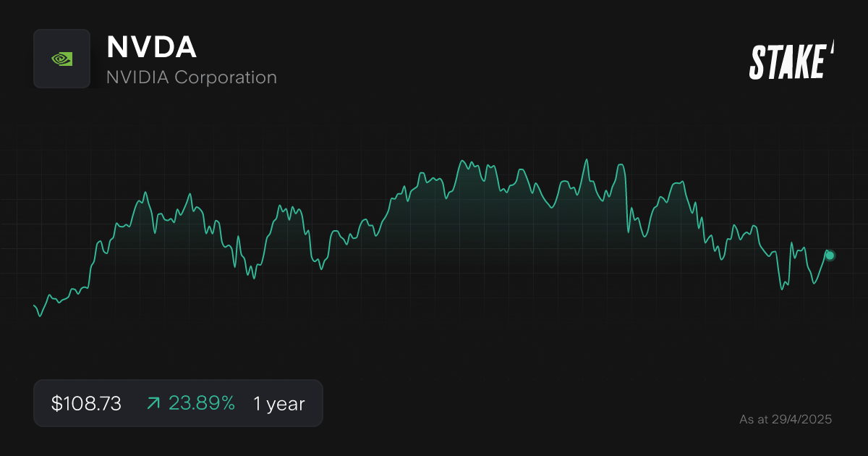Screen dimensions: 868x456
Task: Click the NVIDIA Corporation subtitle
Action: coord(192,77)
